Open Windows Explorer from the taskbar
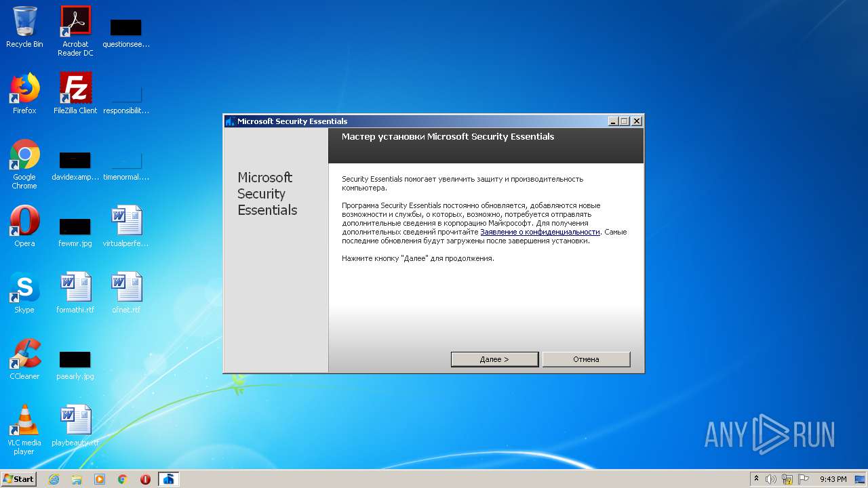868x488 pixels. 77,479
